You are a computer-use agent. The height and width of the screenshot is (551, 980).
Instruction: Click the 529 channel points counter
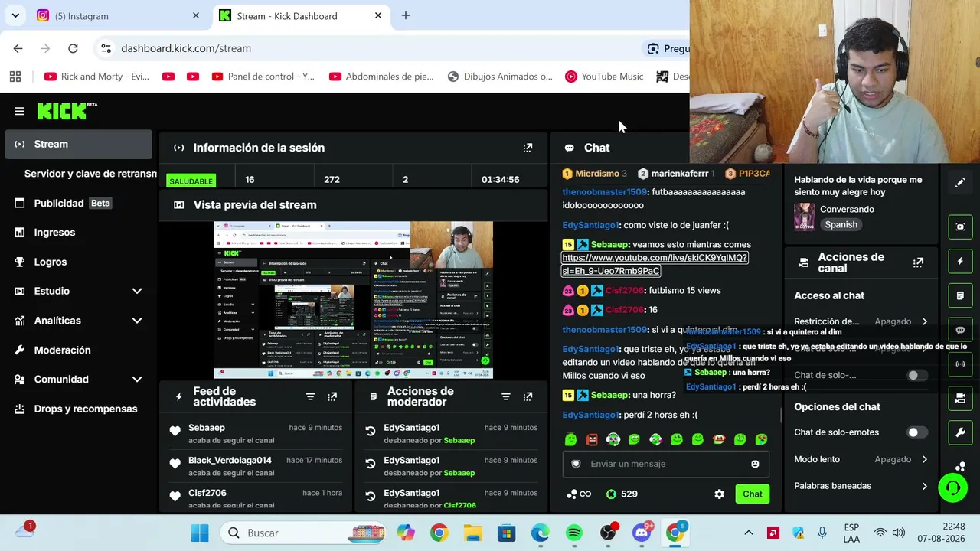pyautogui.click(x=621, y=494)
